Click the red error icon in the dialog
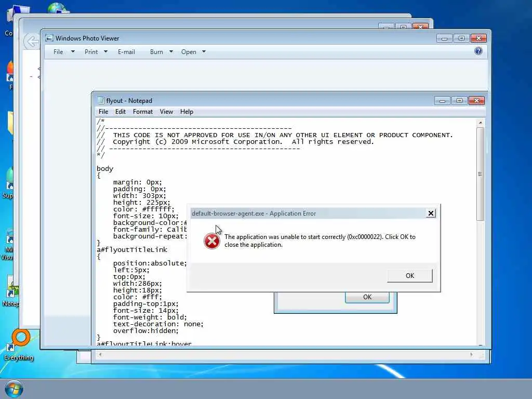 click(x=212, y=241)
